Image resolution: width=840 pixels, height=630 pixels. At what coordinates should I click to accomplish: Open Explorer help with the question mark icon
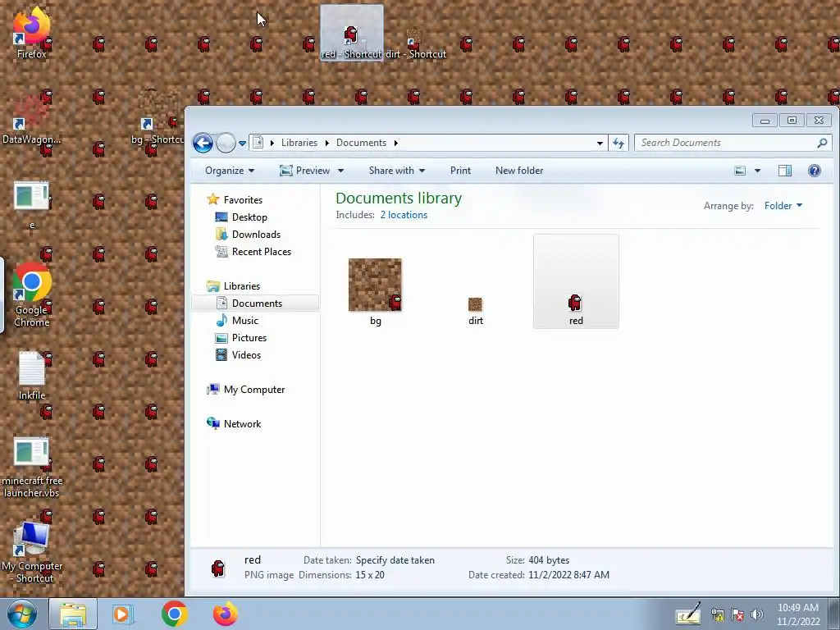[x=815, y=171]
